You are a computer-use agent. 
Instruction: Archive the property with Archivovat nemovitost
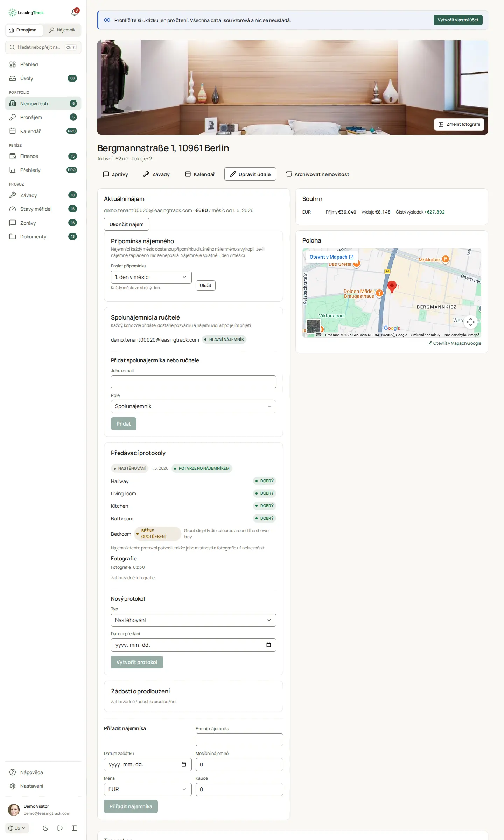tap(318, 174)
